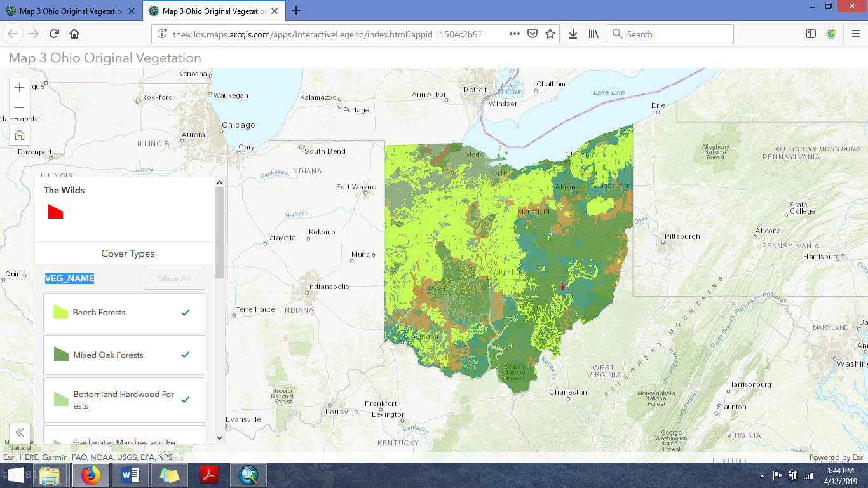Uncheck Mixed Oak Forests cover type
868x488 pixels.
(186, 356)
